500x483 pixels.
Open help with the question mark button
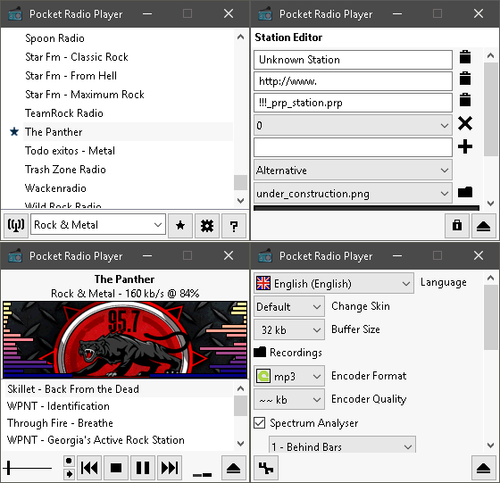[234, 226]
